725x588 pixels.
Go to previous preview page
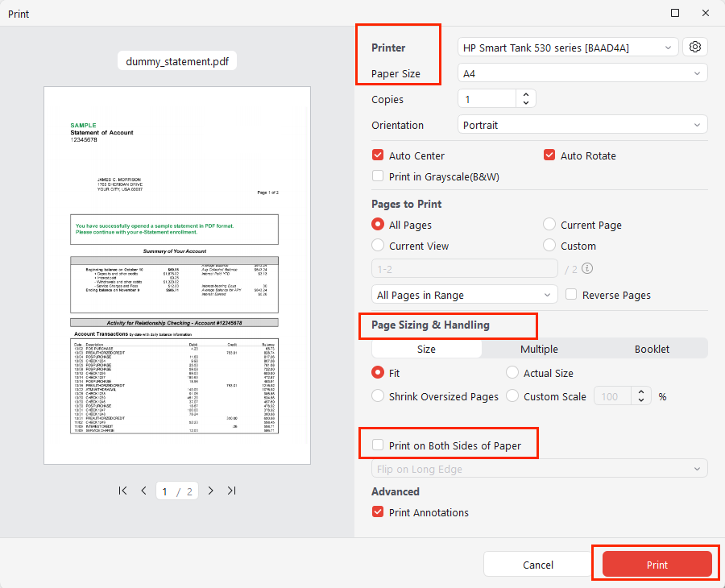144,491
